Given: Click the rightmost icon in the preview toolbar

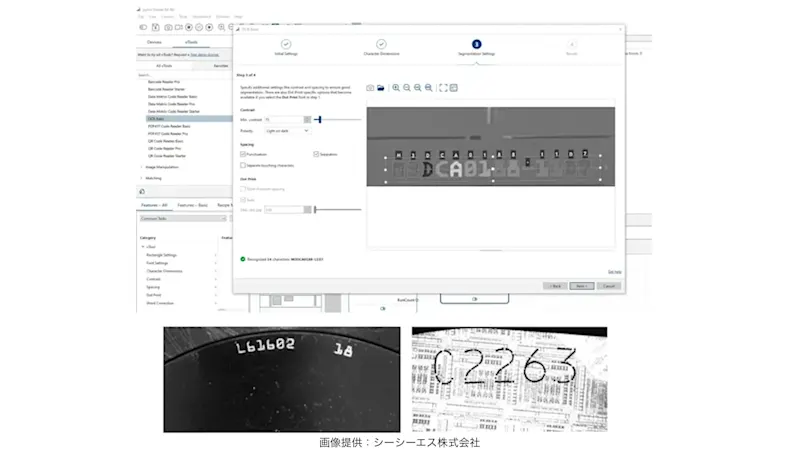Looking at the screenshot, I should 454,88.
